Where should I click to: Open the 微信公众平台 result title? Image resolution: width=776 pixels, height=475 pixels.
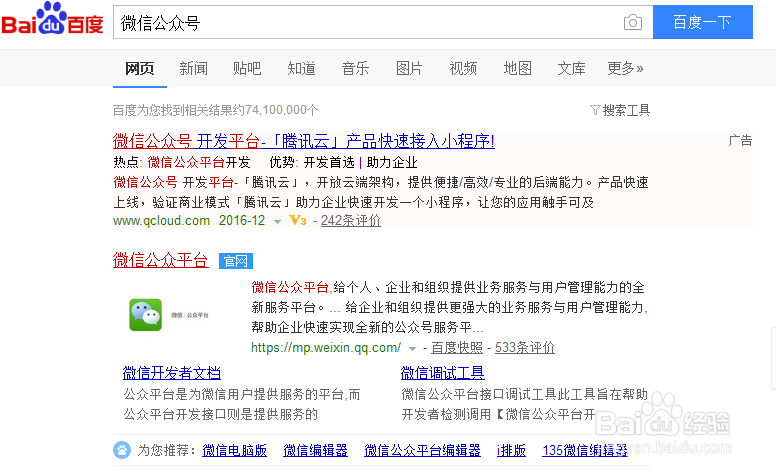(160, 260)
